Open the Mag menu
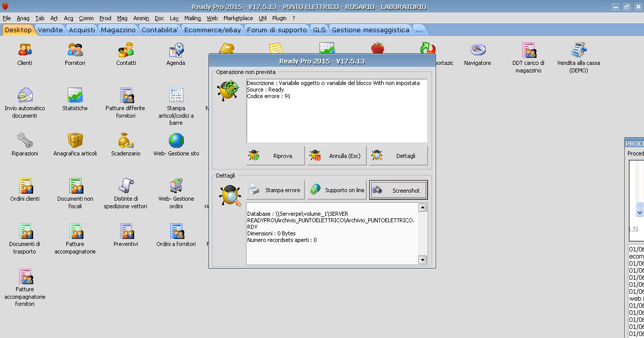Viewport: 644px width, 338px height. [122, 18]
